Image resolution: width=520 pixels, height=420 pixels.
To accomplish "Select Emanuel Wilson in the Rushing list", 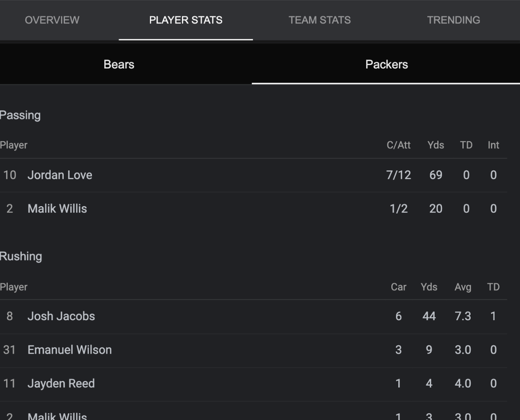I will (69, 350).
